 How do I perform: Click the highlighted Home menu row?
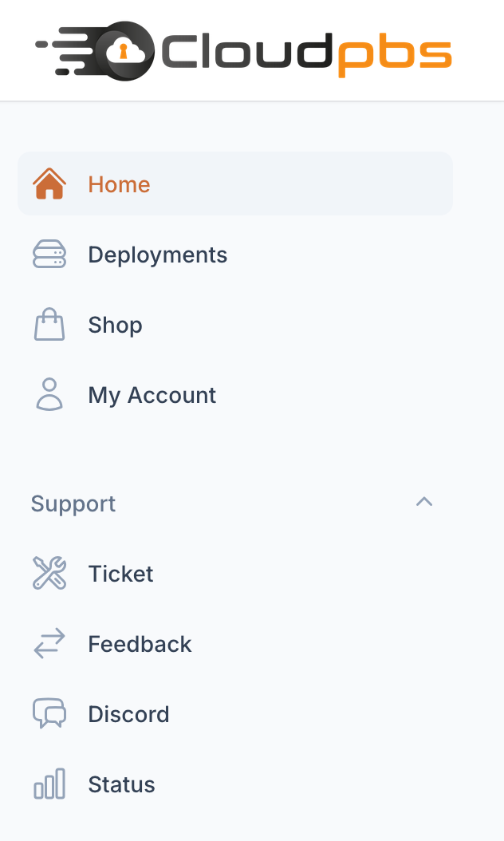coord(235,184)
